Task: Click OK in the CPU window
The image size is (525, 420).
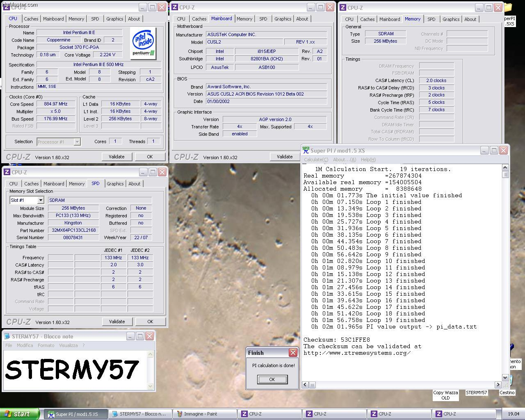Action: (x=150, y=157)
